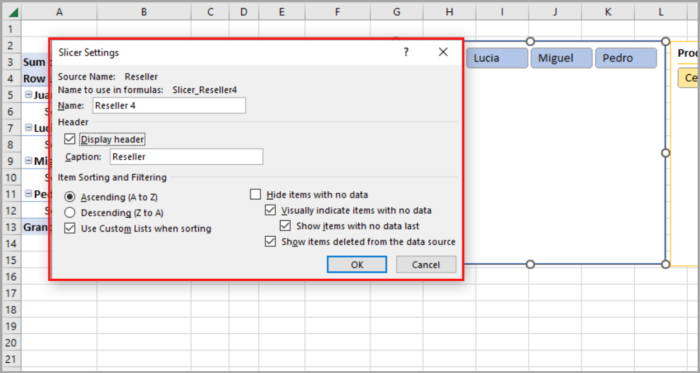Enable Hide items with no data
The image size is (700, 373).
tap(255, 195)
